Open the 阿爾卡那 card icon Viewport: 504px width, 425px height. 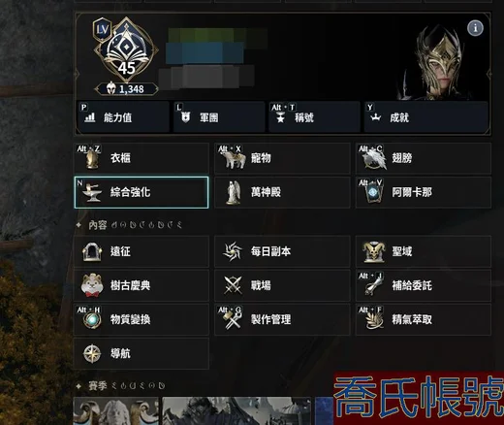click(373, 193)
